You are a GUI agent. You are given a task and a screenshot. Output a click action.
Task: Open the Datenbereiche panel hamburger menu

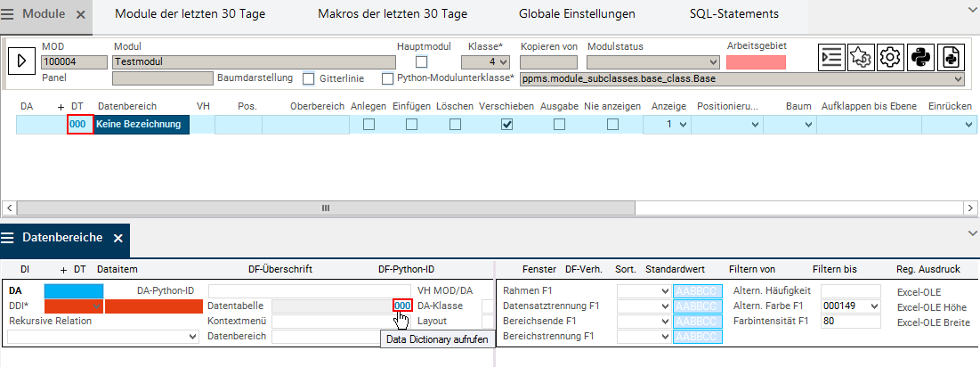[8, 238]
